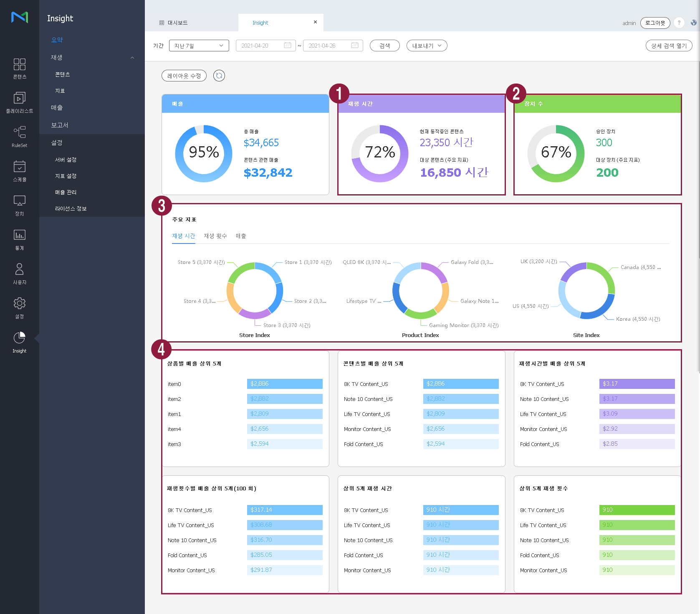The width and height of the screenshot is (700, 614).
Task: Go to the RuleSet sidebar icon
Action: point(19,137)
